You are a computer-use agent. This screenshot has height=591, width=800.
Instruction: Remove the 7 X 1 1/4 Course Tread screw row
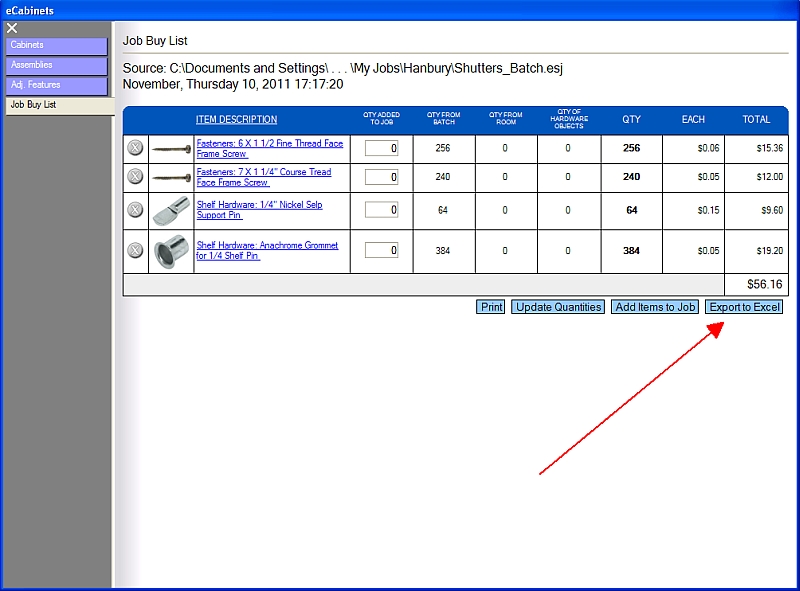pos(136,177)
